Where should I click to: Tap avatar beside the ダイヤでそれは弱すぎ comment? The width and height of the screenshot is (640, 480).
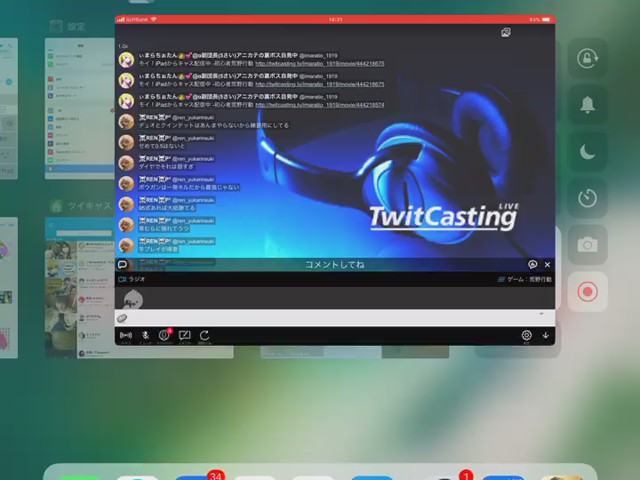click(x=126, y=163)
